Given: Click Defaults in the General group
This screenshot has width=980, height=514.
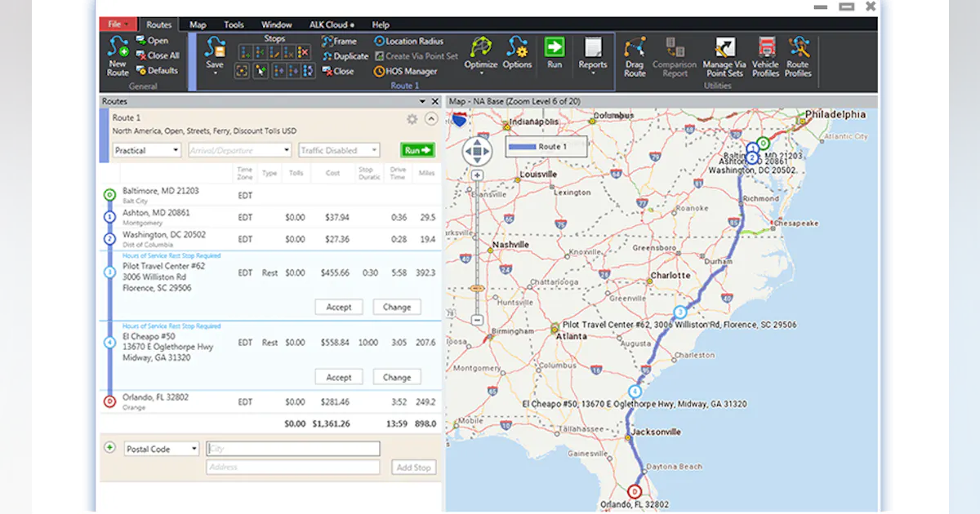Looking at the screenshot, I should tap(156, 70).
